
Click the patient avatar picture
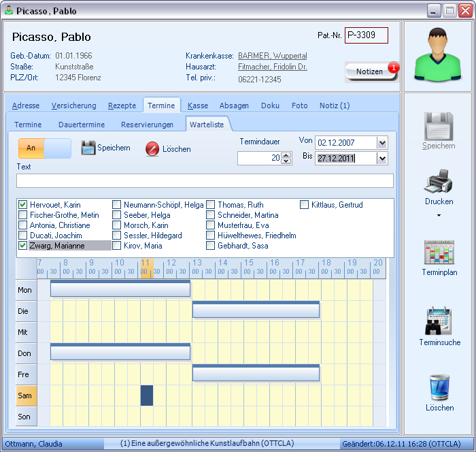437,54
